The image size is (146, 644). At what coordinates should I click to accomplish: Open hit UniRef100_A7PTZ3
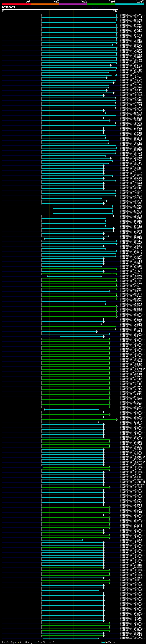point(131,175)
